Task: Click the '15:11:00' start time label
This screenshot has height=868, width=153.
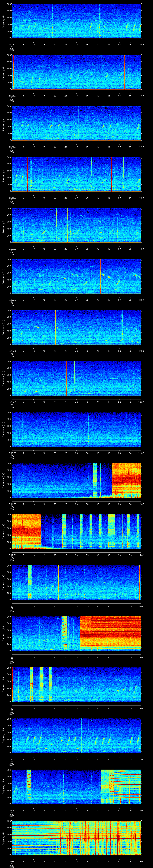Action: pyautogui.click(x=12, y=504)
